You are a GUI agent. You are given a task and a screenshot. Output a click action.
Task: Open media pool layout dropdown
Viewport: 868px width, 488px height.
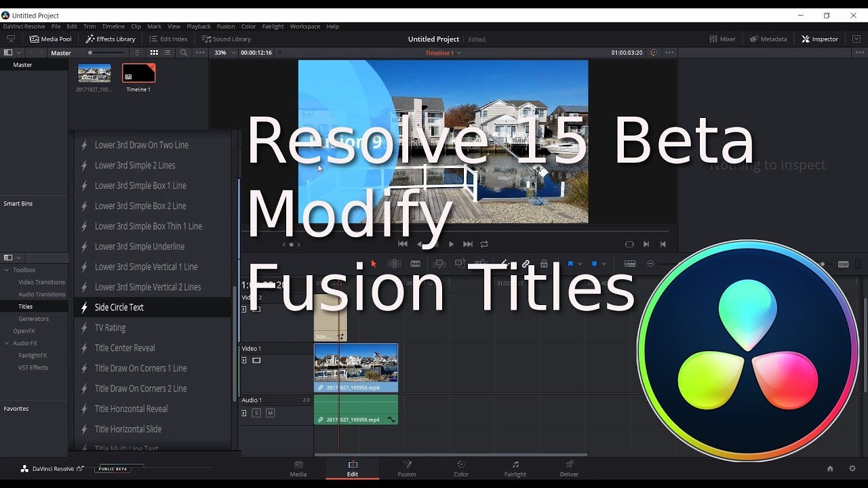tap(13, 53)
